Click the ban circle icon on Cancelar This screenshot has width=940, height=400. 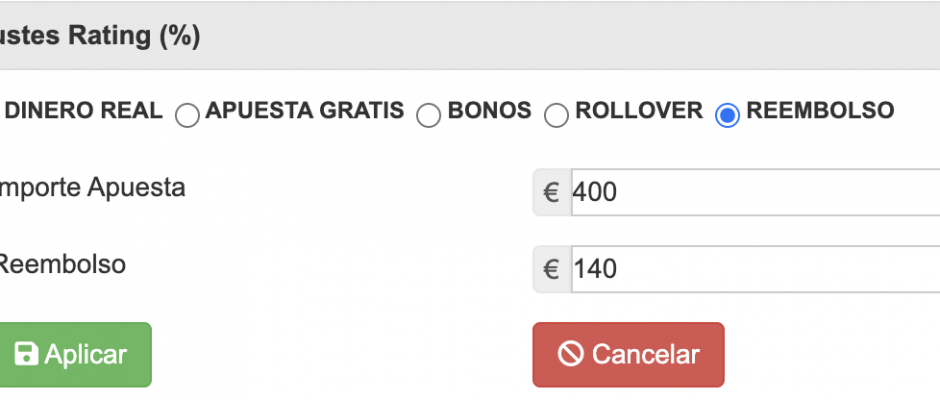pos(571,354)
